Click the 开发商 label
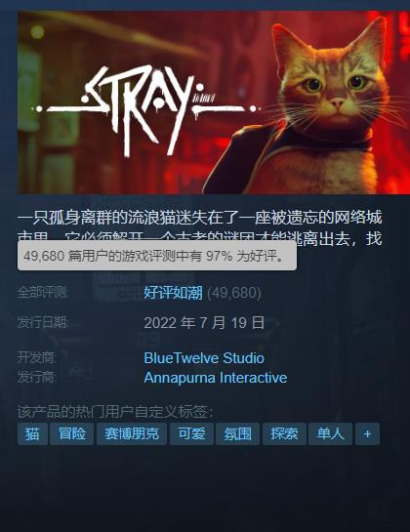410x532 pixels. point(37,357)
